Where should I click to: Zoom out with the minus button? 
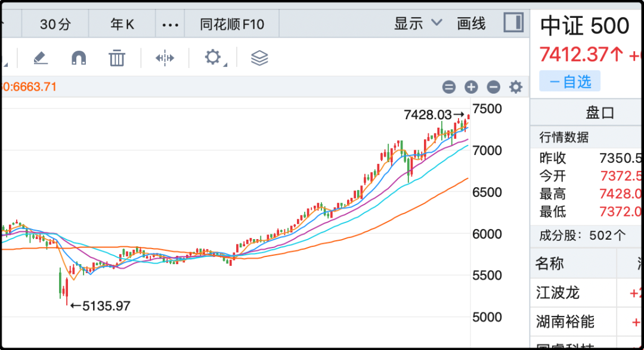(x=493, y=86)
